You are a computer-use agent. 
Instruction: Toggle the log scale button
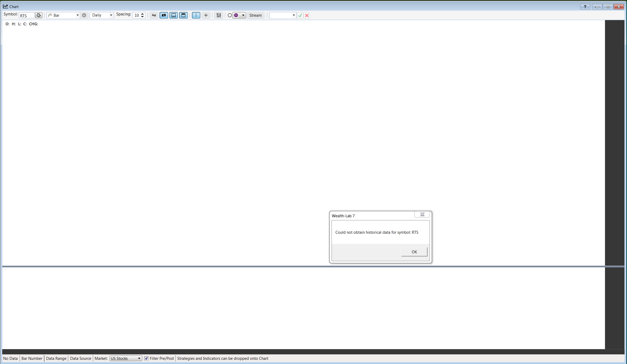click(154, 15)
